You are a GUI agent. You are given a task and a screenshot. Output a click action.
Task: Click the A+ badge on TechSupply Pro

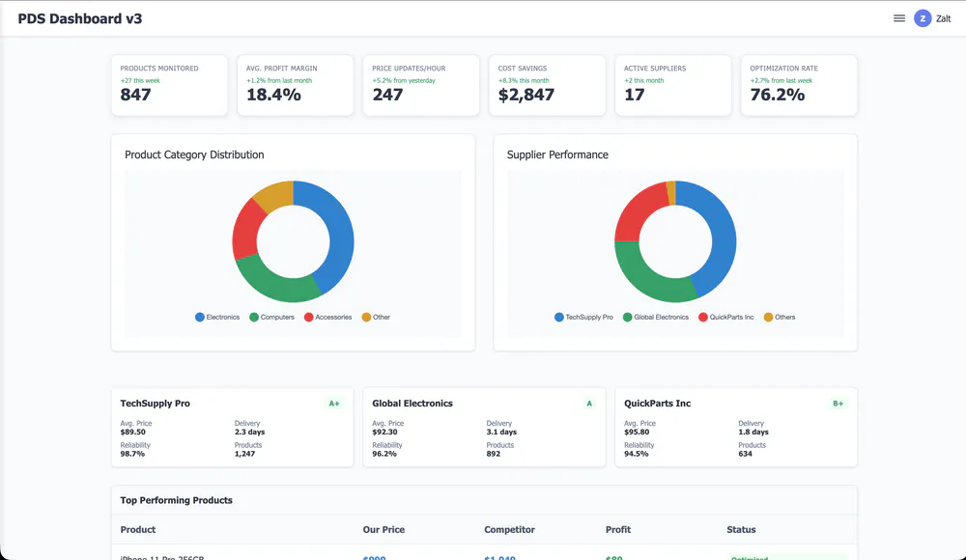pos(335,404)
